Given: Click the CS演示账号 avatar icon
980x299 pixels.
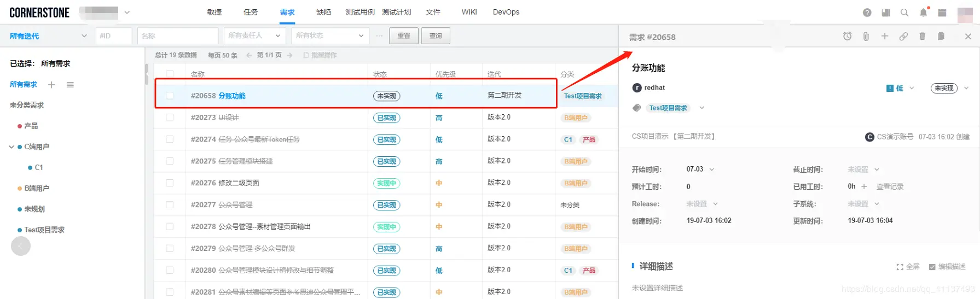Looking at the screenshot, I should (x=869, y=137).
